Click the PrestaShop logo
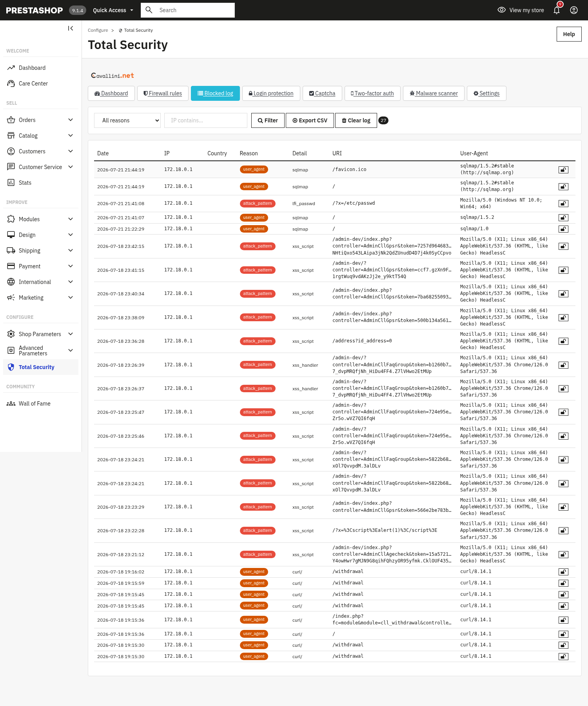This screenshot has height=706, width=588. click(34, 11)
